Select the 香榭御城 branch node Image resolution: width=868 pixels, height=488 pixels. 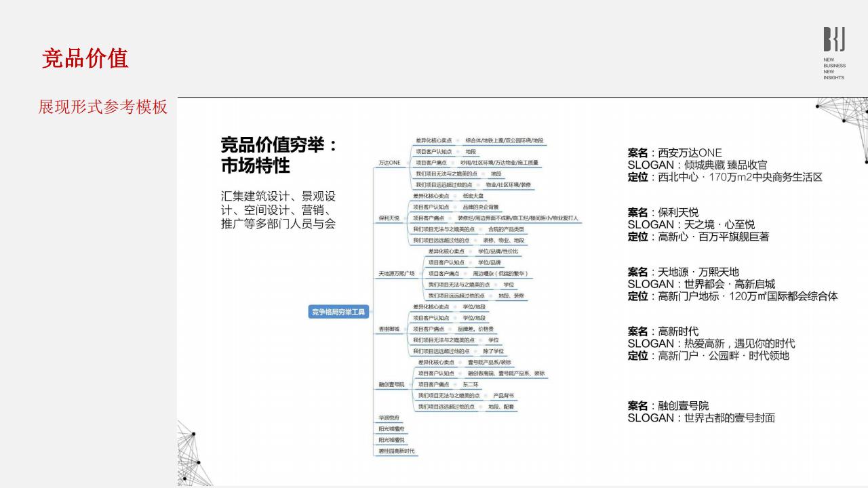[x=389, y=329]
